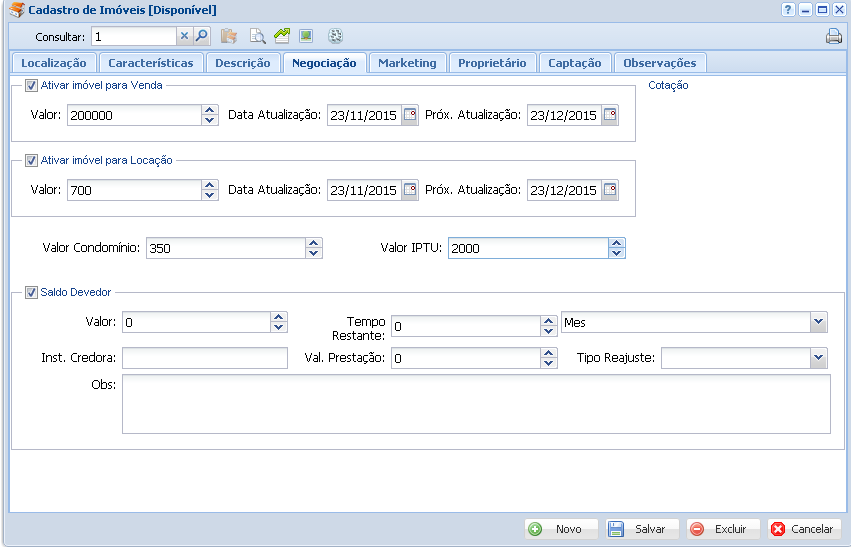Open the Proprietário tab
Image resolution: width=851 pixels, height=547 pixels.
click(x=492, y=63)
